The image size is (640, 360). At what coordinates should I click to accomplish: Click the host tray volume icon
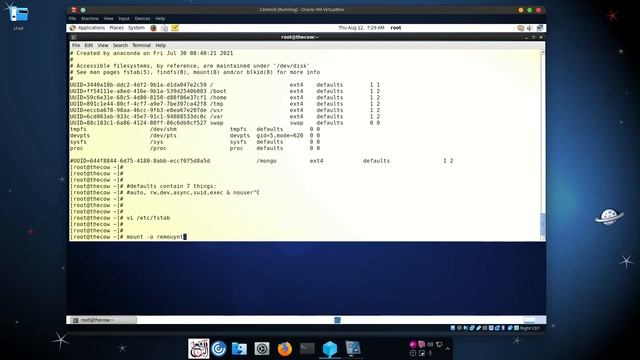(430, 344)
